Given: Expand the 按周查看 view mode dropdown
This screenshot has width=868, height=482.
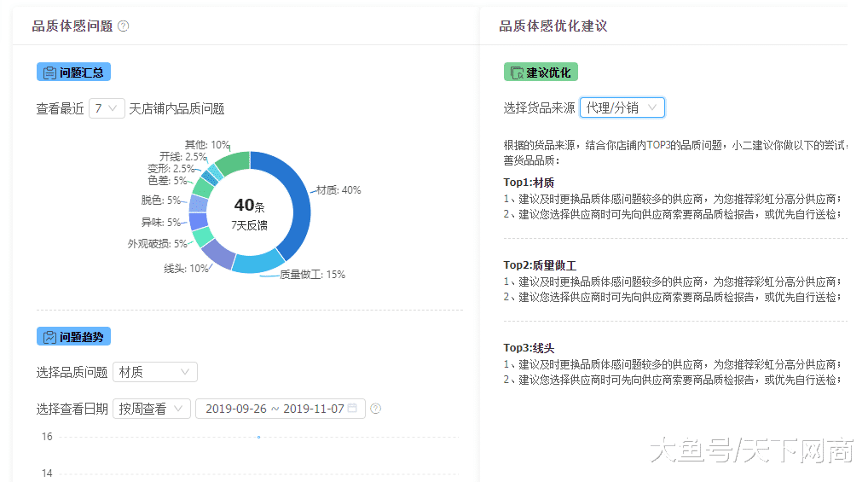Looking at the screenshot, I should 151,409.
